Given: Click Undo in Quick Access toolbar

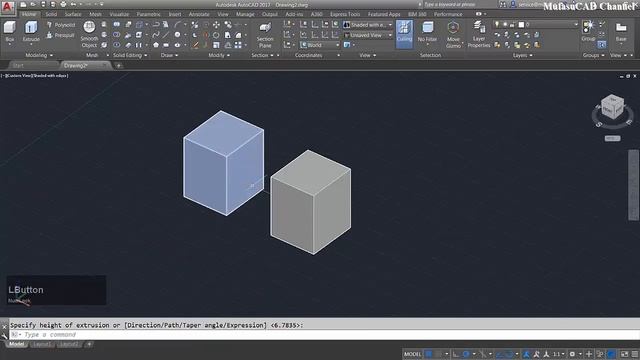Looking at the screenshot, I should click(x=73, y=4).
